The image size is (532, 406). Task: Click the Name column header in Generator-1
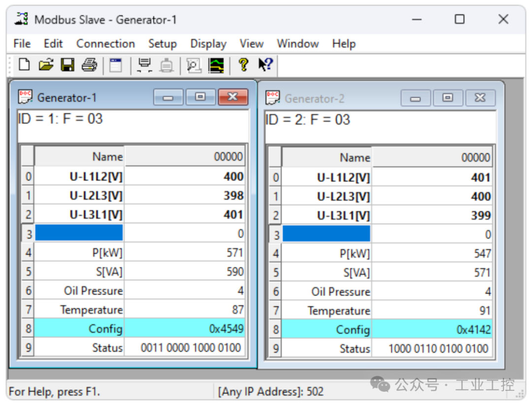79,156
